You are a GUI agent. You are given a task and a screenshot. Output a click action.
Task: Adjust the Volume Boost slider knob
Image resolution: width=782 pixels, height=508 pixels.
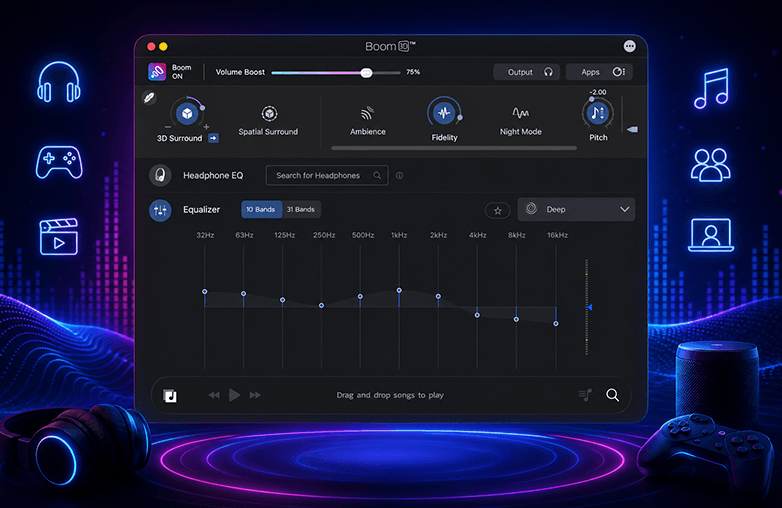click(x=367, y=73)
